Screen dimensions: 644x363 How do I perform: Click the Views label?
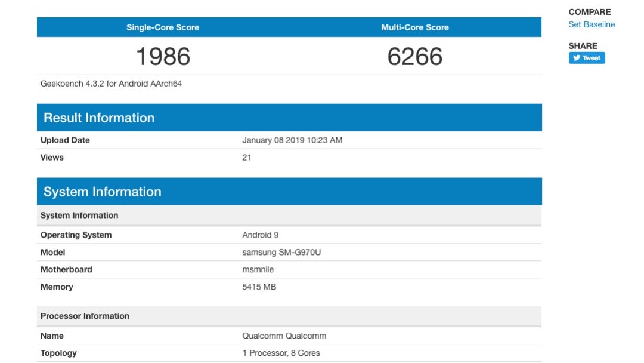point(52,158)
